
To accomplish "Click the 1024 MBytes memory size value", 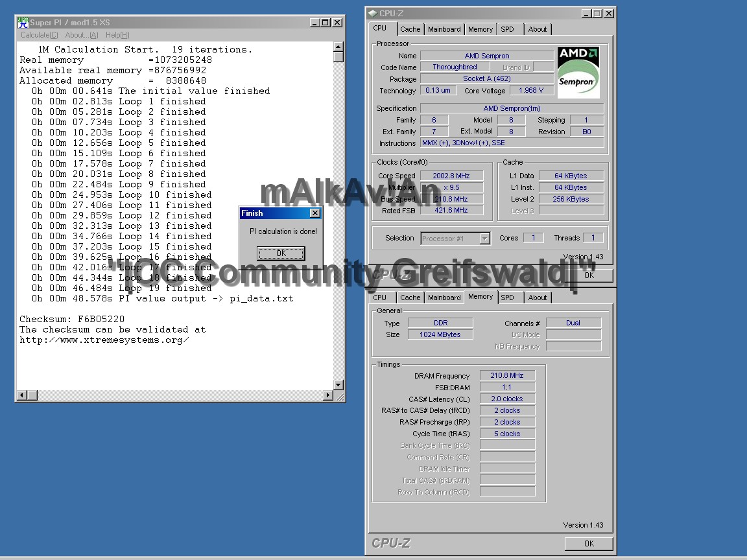I will pyautogui.click(x=441, y=334).
